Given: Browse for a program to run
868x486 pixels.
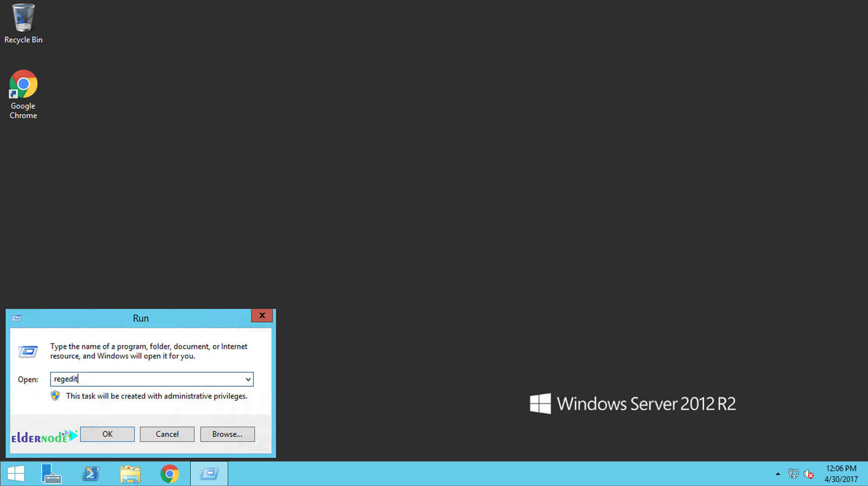Looking at the screenshot, I should (227, 434).
